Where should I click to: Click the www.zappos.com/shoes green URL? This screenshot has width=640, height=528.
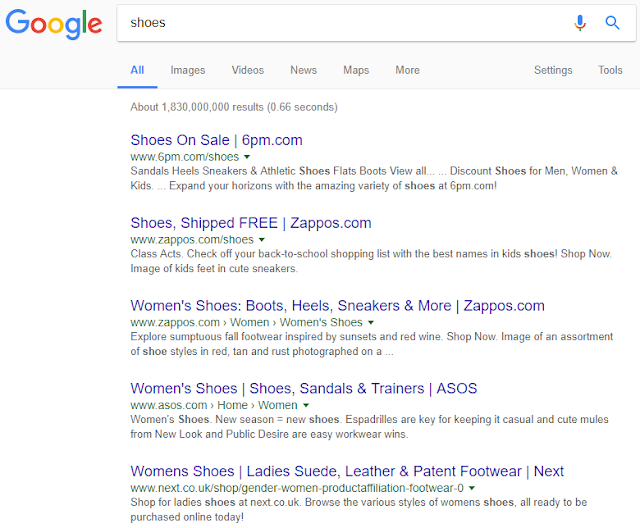(x=192, y=240)
